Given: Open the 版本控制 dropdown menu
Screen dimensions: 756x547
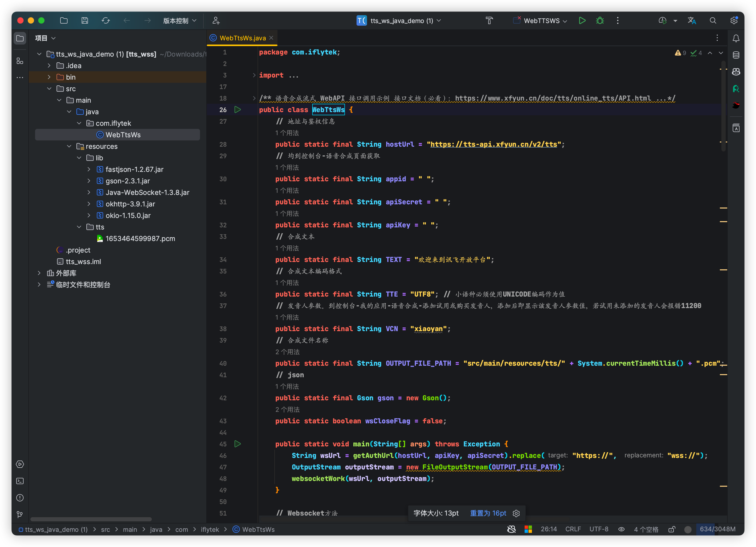Looking at the screenshot, I should [179, 21].
